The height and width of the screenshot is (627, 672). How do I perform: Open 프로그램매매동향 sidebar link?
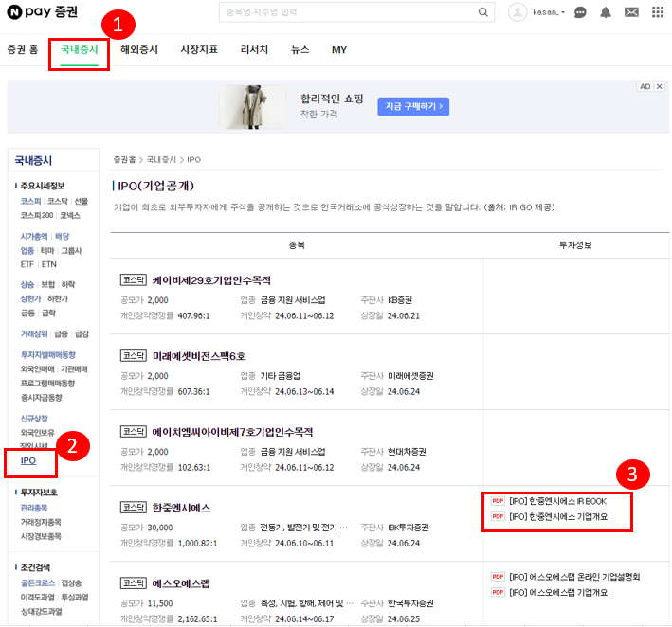point(47,384)
